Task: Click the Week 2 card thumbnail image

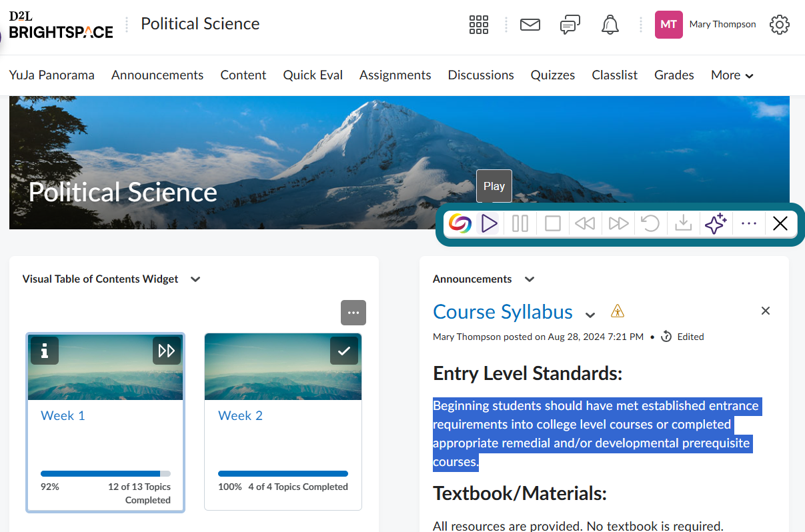Action: (283, 367)
